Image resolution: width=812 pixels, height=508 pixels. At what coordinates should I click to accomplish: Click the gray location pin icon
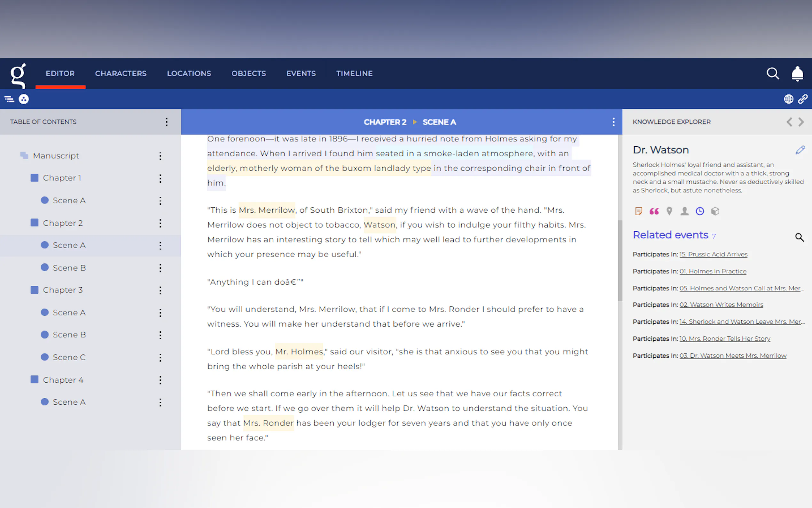(669, 211)
